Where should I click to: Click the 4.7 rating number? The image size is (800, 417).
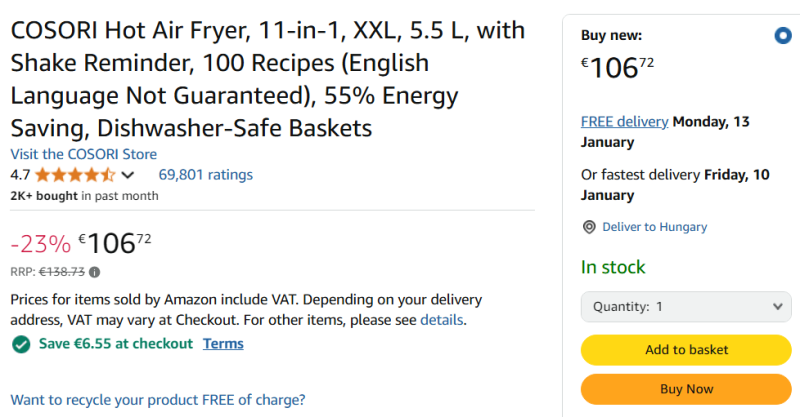(x=20, y=175)
